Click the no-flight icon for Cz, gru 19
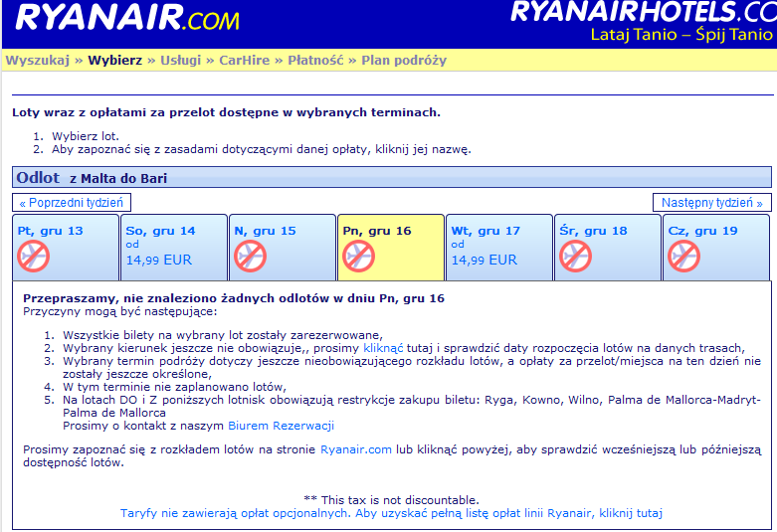The height and width of the screenshot is (532, 777). [684, 257]
